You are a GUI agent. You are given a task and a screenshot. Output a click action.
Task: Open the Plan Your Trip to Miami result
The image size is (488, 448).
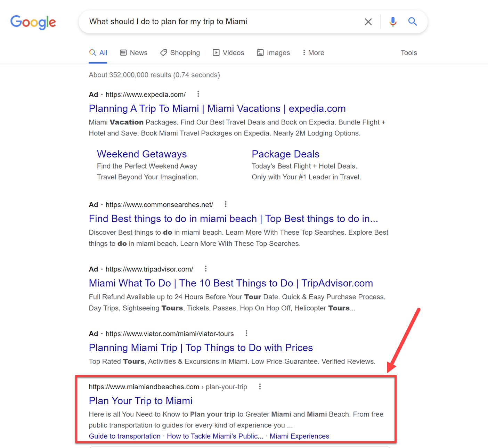(140, 401)
